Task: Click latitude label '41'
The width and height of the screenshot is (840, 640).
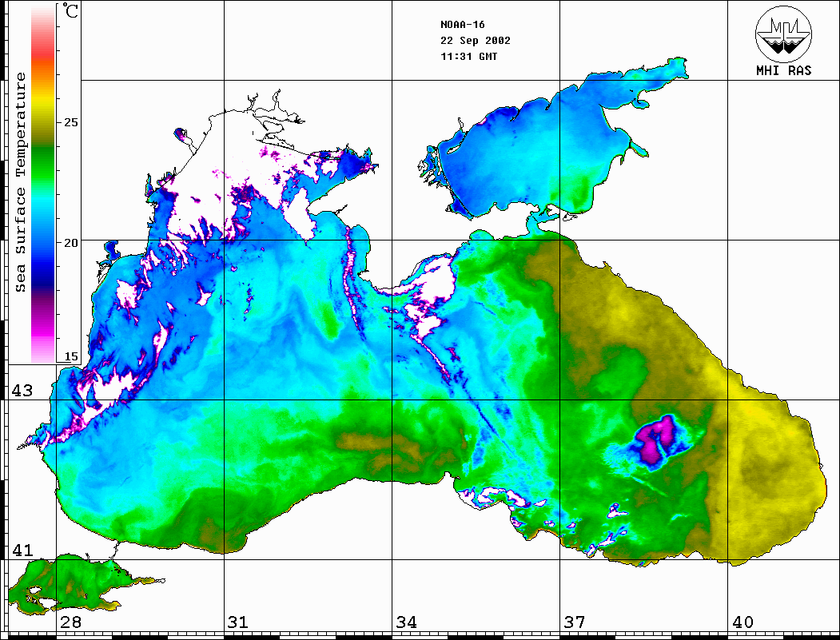Action: click(22, 550)
